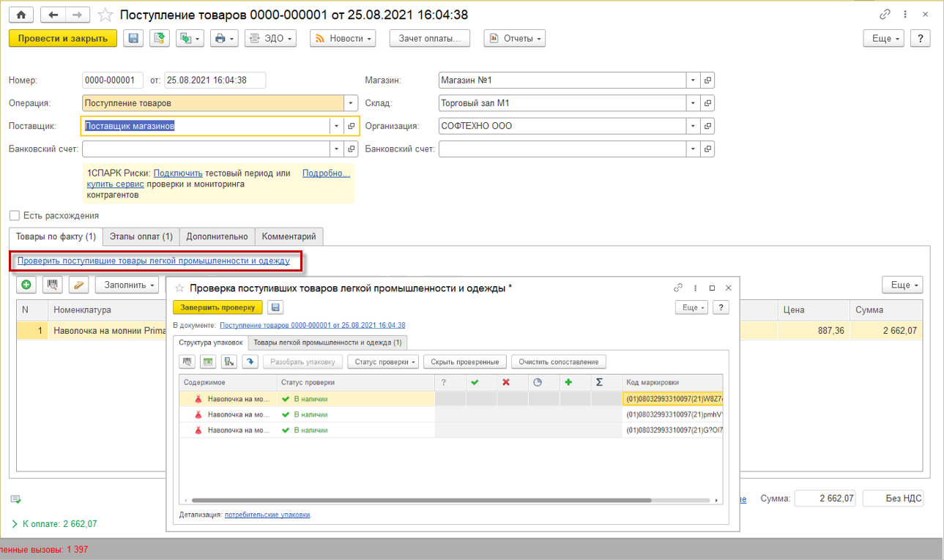944x560 pixels.
Task: Add document to favorites star
Action: coord(105,15)
